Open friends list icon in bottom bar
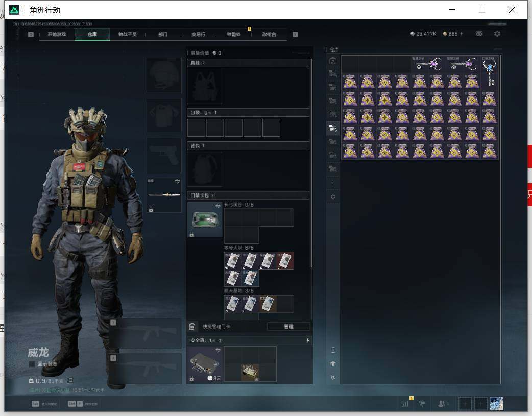 pos(442,404)
